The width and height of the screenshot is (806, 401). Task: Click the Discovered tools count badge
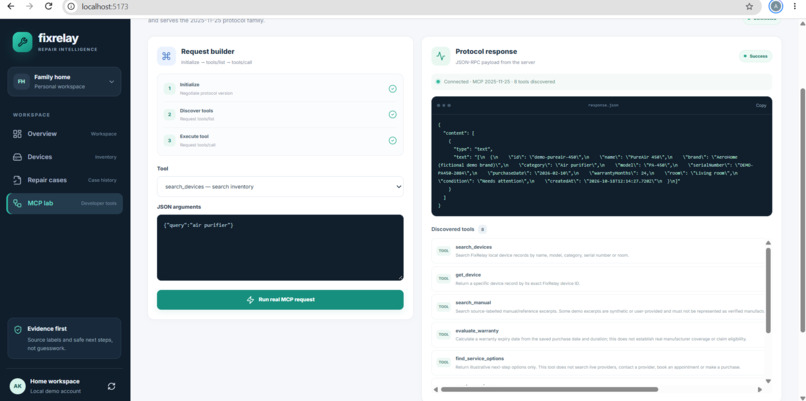(x=482, y=229)
